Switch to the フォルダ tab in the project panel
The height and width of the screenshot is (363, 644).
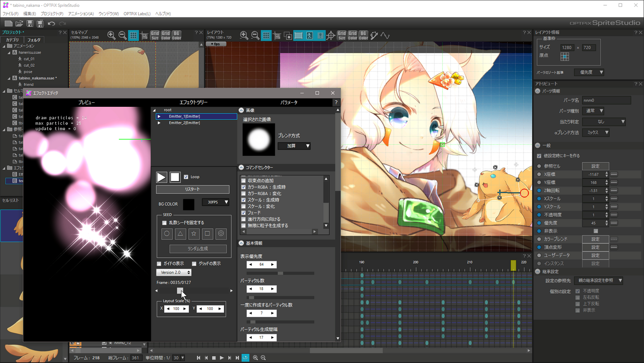tap(33, 40)
